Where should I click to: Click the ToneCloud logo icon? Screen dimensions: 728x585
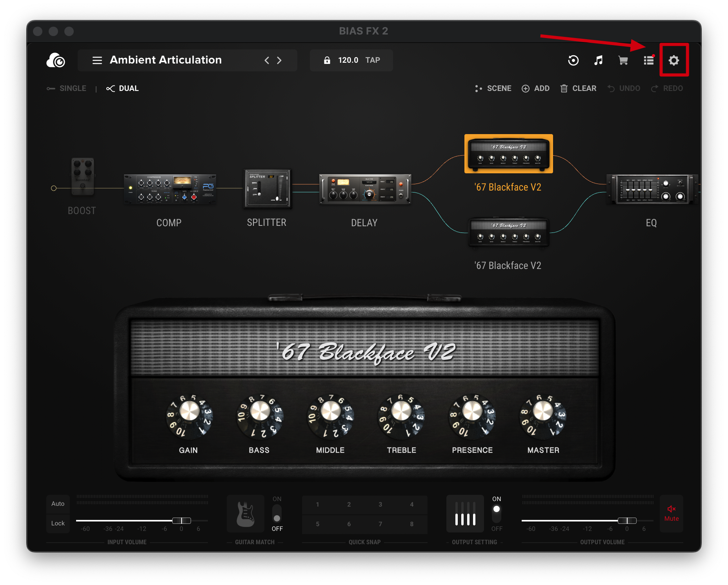coord(56,60)
